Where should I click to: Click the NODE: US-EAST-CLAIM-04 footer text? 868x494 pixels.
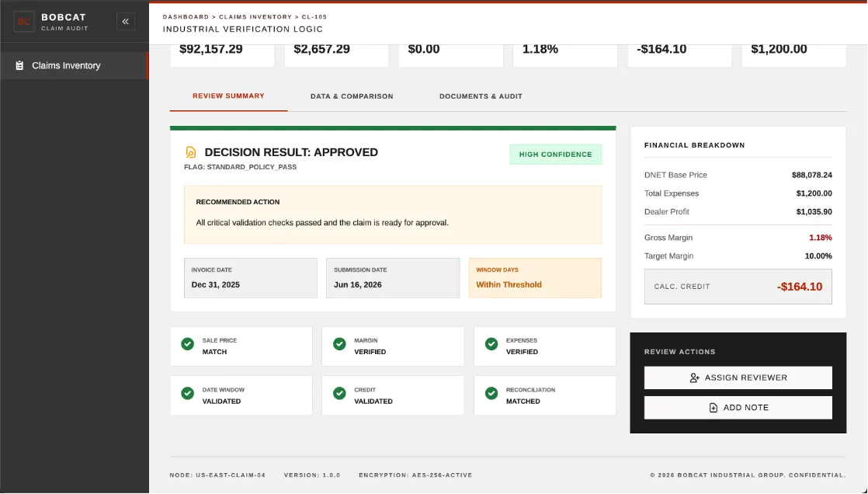(x=217, y=475)
